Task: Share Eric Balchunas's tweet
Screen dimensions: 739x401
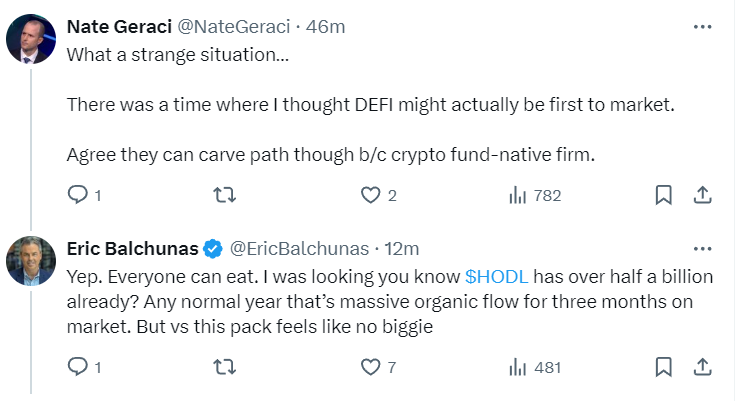Action: [702, 367]
